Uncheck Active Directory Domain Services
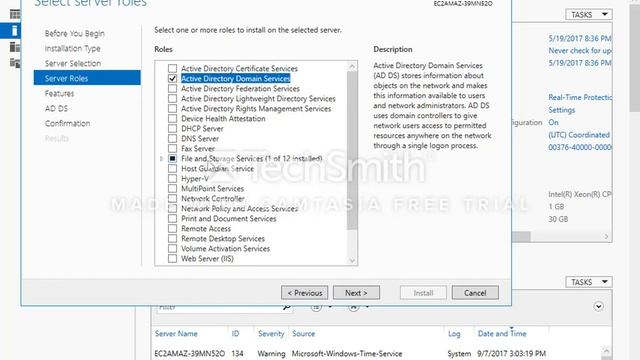Image resolution: width=640 pixels, height=360 pixels. [173, 78]
